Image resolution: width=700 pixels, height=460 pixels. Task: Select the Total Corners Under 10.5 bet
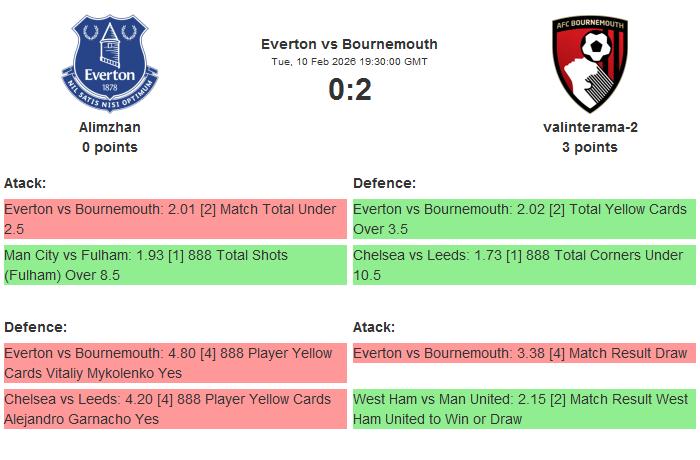click(524, 265)
